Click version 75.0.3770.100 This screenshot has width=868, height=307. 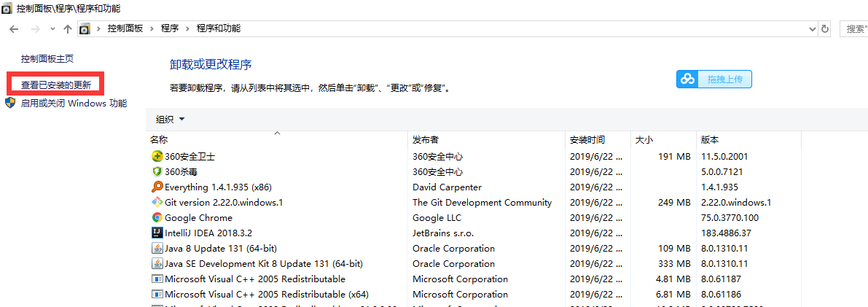click(730, 218)
